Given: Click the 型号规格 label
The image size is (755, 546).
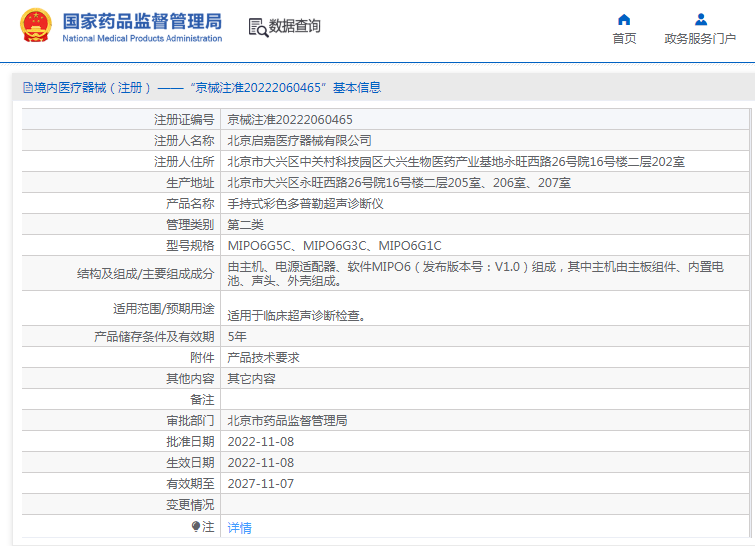Looking at the screenshot, I should click(x=190, y=246).
